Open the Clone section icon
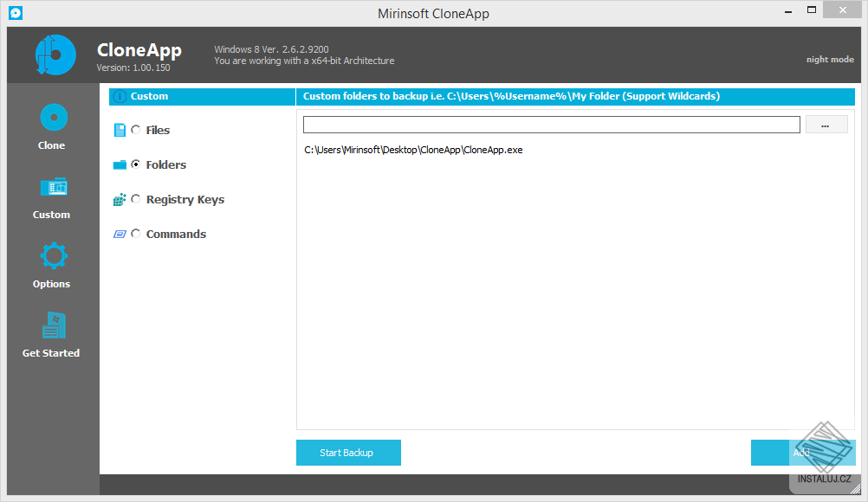Image resolution: width=868 pixels, height=502 pixels. pos(54,117)
